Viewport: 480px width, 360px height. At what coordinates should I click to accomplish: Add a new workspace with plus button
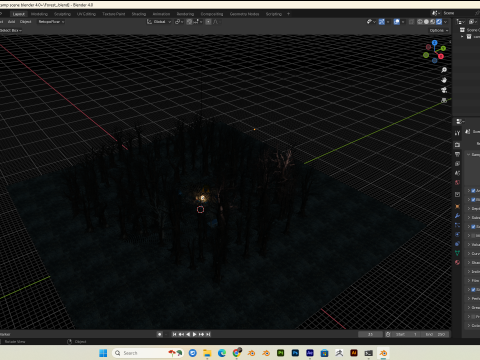[288, 14]
